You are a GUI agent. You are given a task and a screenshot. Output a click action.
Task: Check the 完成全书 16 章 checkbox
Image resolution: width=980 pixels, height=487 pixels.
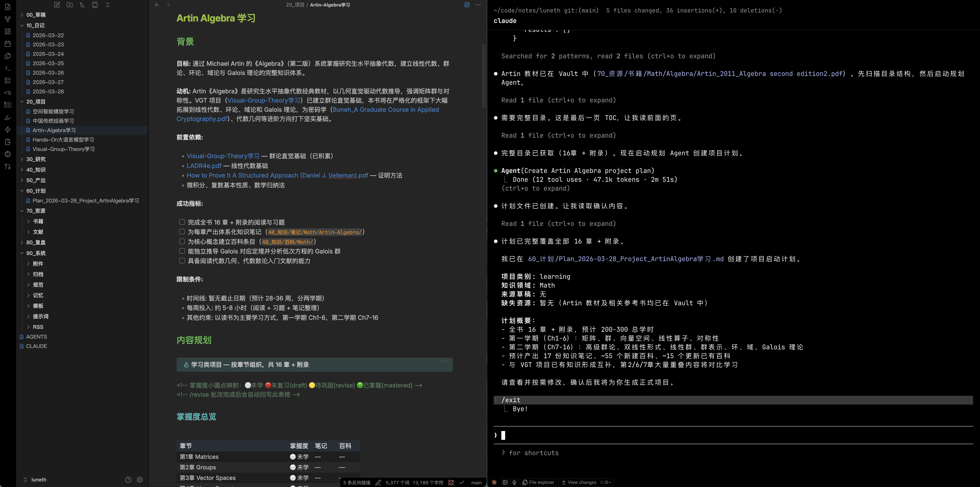click(x=182, y=222)
